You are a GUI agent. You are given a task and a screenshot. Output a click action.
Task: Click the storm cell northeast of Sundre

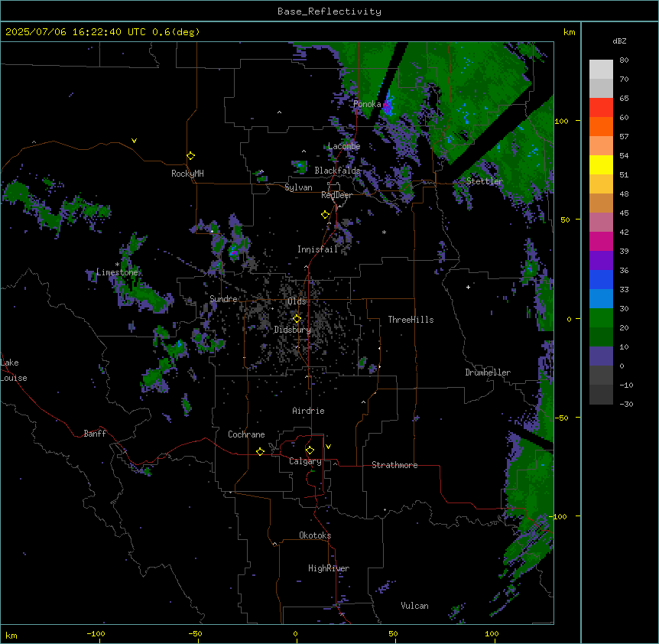pyautogui.click(x=234, y=252)
